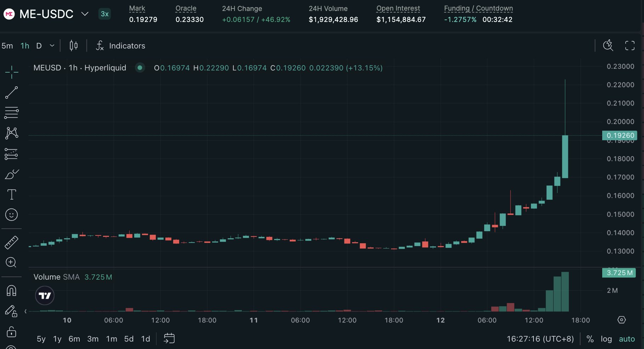644x349 pixels.
Task: Click the ME token logo icon
Action: coord(9,14)
